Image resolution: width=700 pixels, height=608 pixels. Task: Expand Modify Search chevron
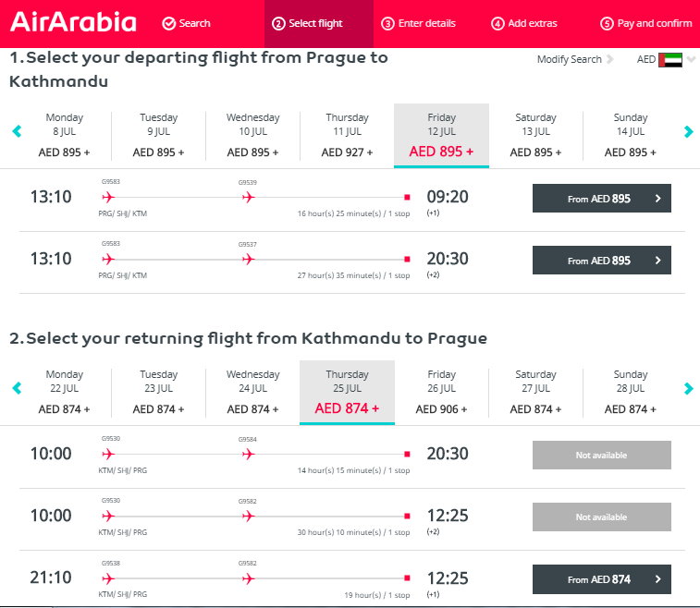pos(610,59)
